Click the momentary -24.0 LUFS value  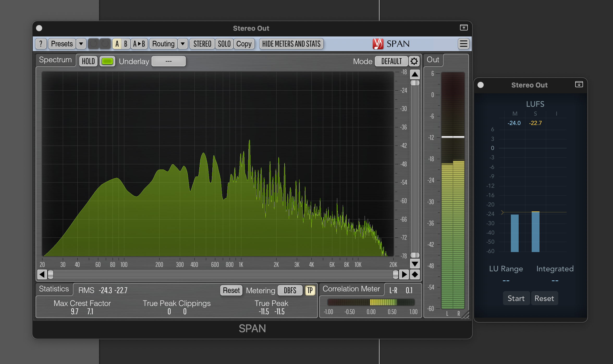click(514, 123)
